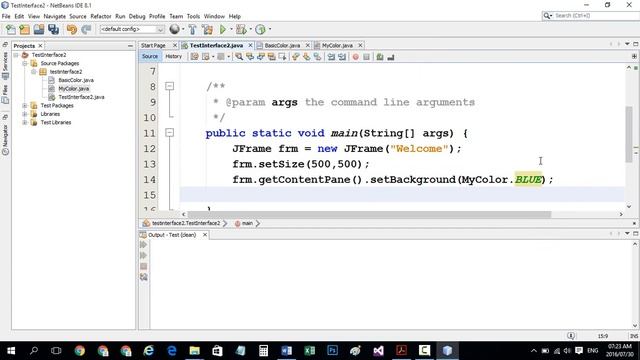Collapse the Javadoc comment fold at line 8
Image resolution: width=640 pixels, height=360 pixels.
click(169, 86)
